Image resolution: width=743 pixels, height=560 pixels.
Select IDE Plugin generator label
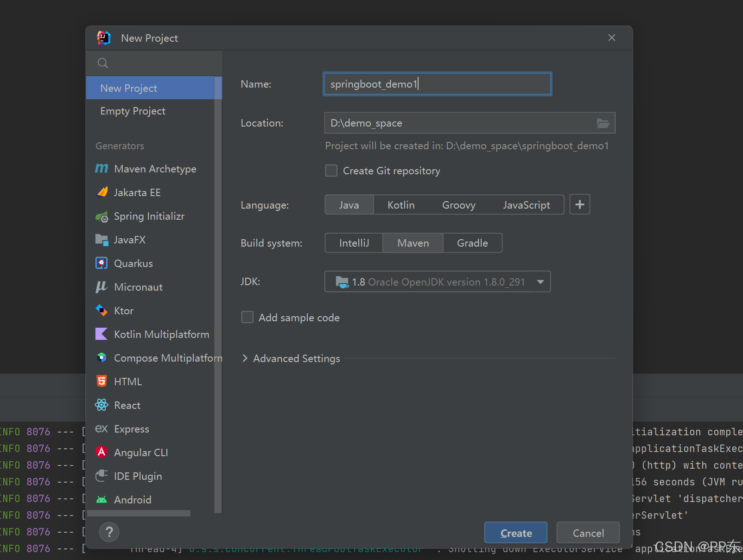click(138, 476)
